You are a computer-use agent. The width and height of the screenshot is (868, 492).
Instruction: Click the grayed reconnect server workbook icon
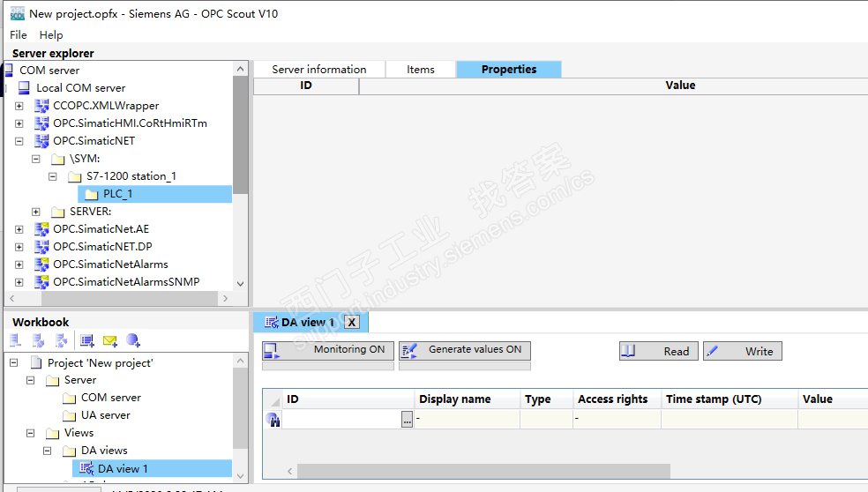(x=61, y=340)
